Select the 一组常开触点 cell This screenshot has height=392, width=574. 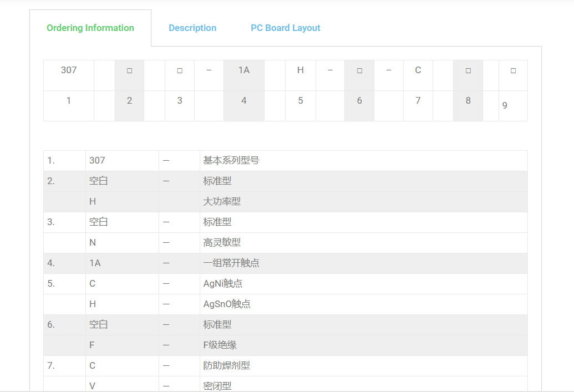231,263
